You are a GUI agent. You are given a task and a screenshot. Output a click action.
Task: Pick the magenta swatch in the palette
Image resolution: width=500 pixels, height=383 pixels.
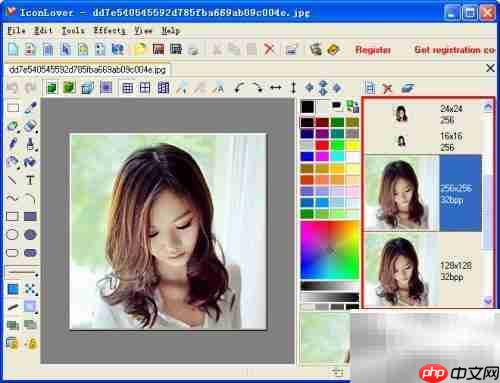point(322,156)
